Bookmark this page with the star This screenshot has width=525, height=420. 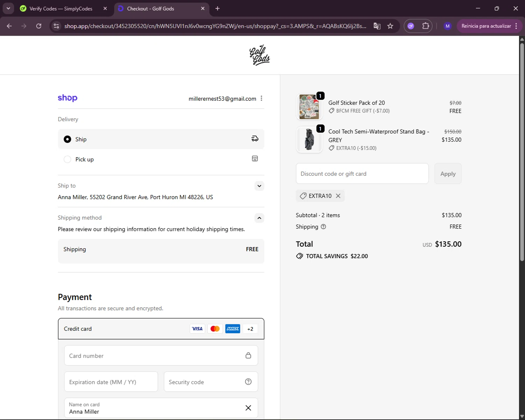pos(390,26)
